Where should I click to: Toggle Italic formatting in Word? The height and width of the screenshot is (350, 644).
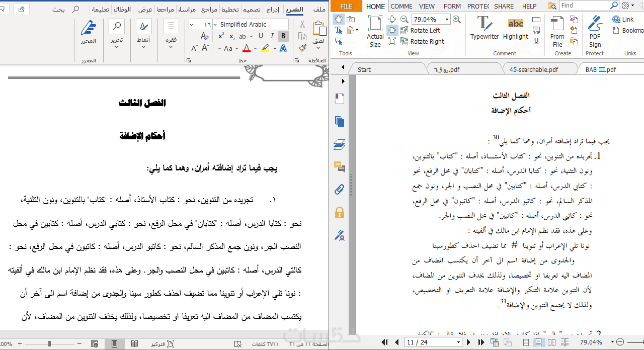272,36
